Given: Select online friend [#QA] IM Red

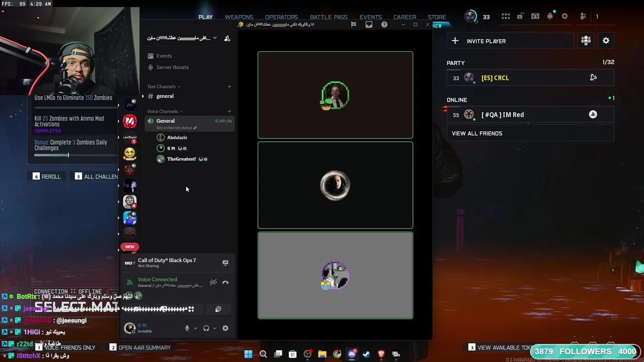Looking at the screenshot, I should click(530, 115).
